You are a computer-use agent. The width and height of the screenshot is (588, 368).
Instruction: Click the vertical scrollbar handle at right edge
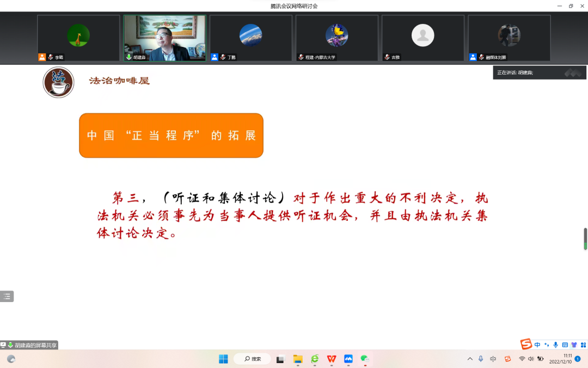pos(585,239)
